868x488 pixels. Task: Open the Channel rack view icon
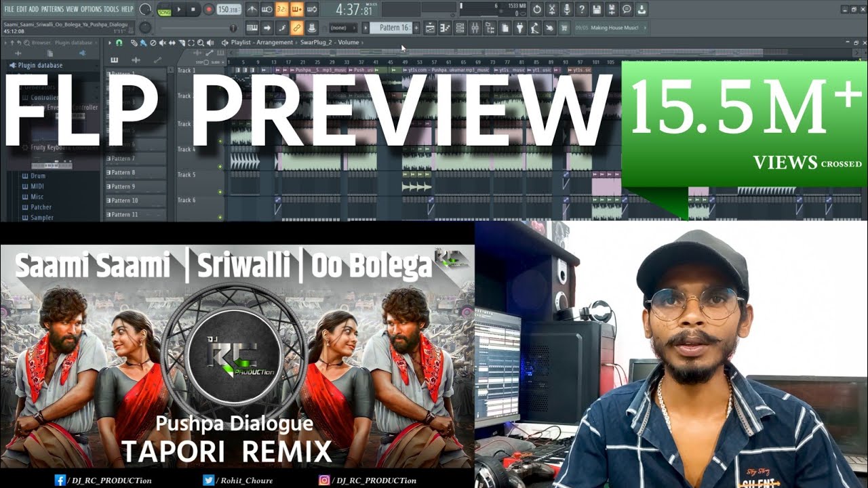click(x=460, y=28)
